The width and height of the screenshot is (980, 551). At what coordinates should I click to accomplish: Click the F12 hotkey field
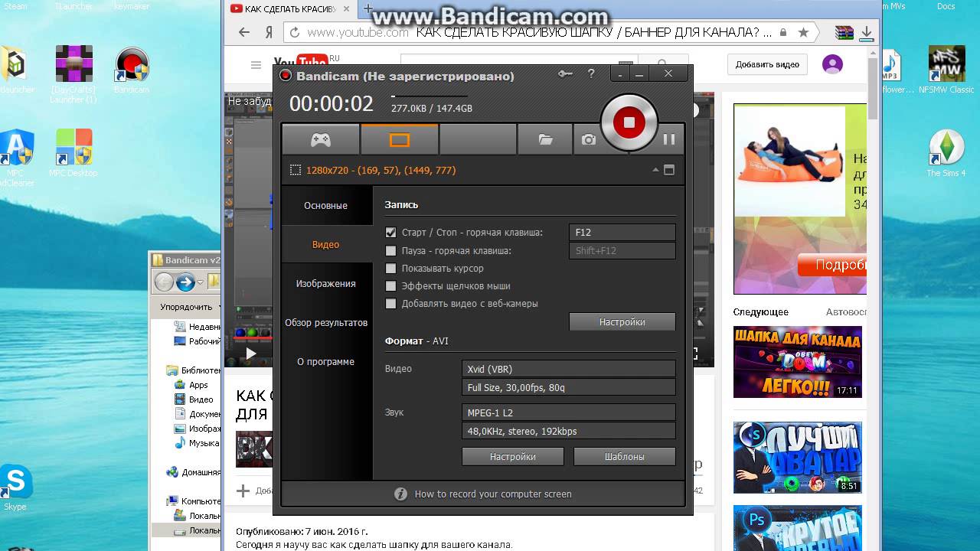pyautogui.click(x=622, y=232)
